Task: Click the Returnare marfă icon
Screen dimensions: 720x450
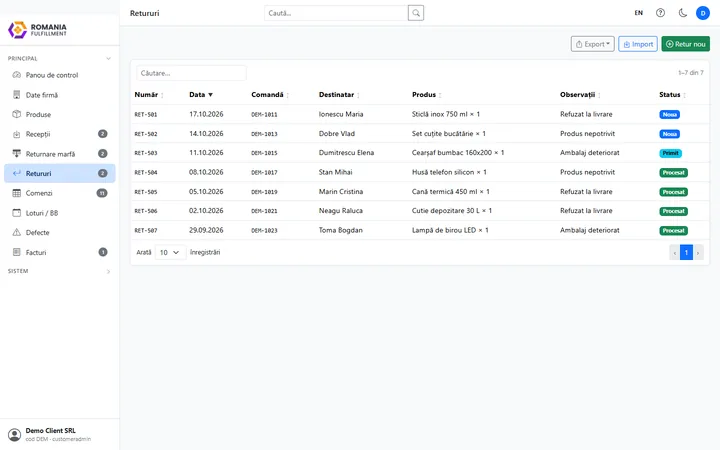Action: pyautogui.click(x=17, y=153)
